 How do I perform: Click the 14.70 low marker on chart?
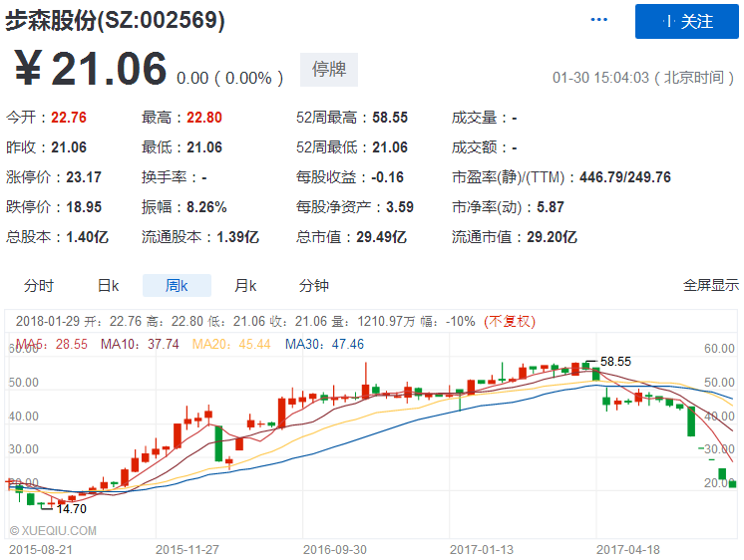pyautogui.click(x=71, y=509)
